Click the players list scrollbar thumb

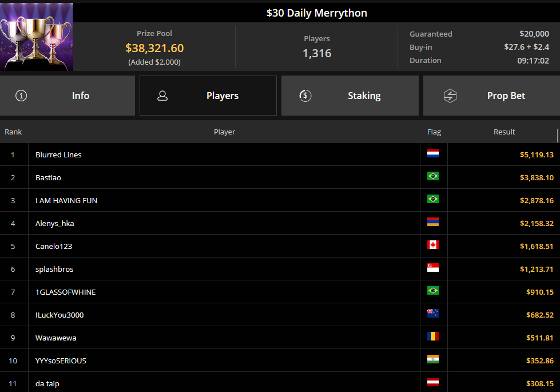tap(558, 136)
